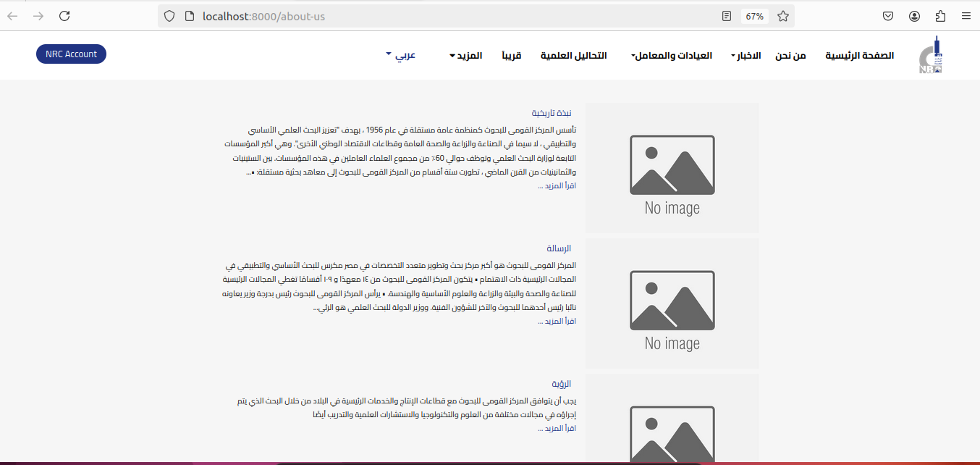Screen dimensions: 980x465
Task: Select التحاليل العلمية menu item
Action: (573, 56)
